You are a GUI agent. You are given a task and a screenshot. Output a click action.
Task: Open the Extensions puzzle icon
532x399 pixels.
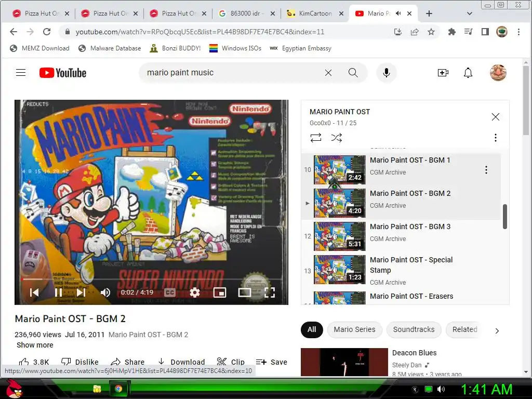pyautogui.click(x=451, y=32)
